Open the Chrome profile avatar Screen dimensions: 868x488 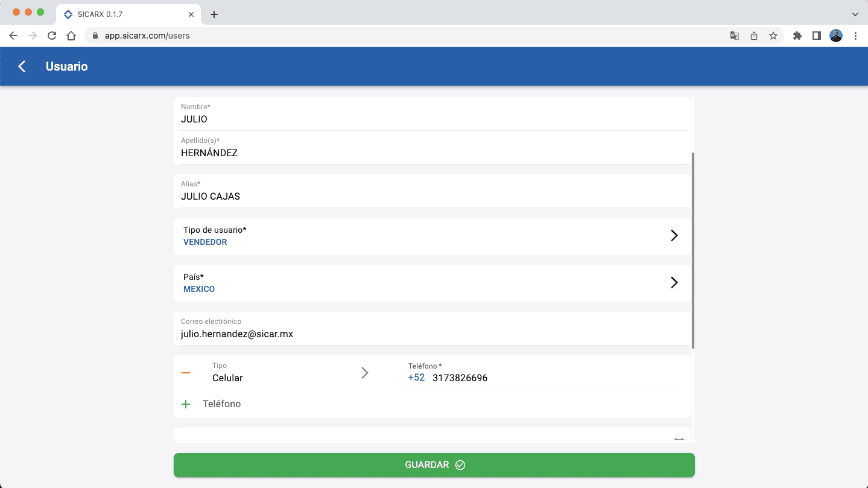tap(835, 36)
